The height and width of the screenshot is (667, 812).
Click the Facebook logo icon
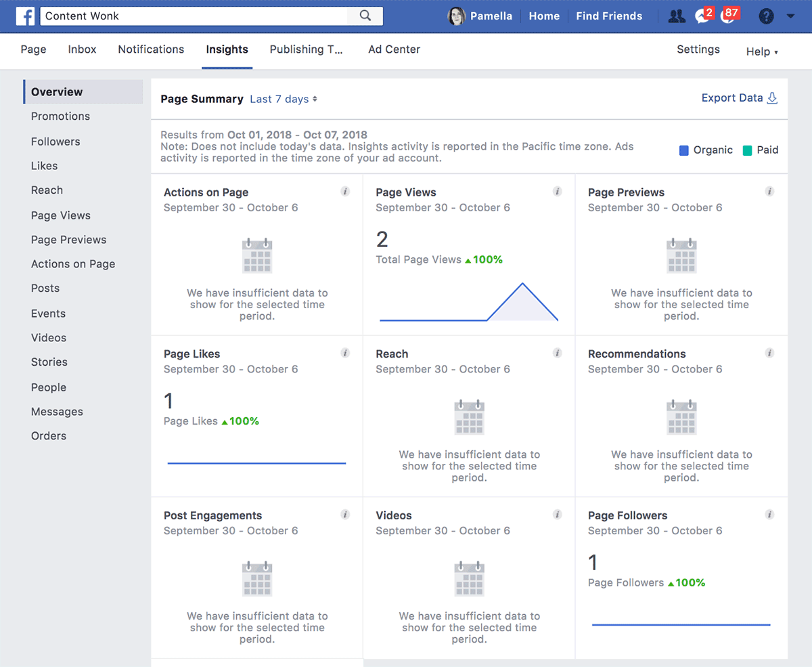(x=26, y=16)
